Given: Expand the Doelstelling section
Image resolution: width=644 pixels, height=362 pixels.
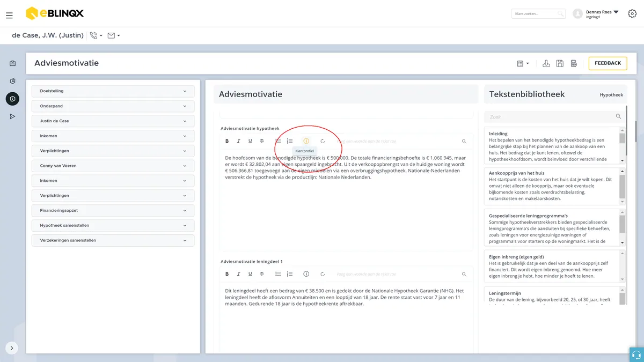Looking at the screenshot, I should [113, 91].
